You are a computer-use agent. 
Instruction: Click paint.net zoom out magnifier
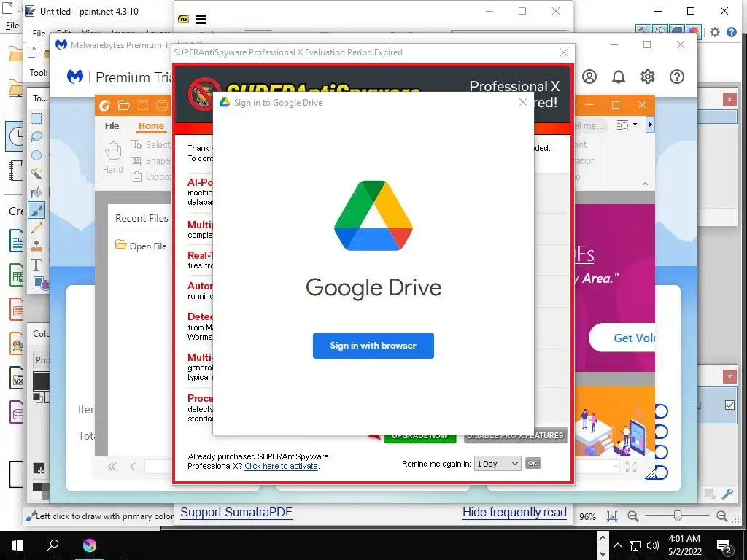pos(633,516)
